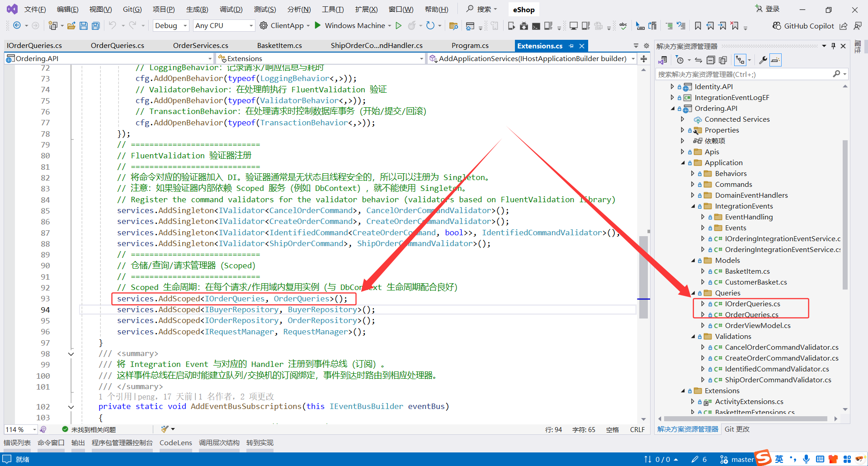This screenshot has width=868, height=466.
Task: Toggle a bookmark on the current line
Action: pos(698,26)
